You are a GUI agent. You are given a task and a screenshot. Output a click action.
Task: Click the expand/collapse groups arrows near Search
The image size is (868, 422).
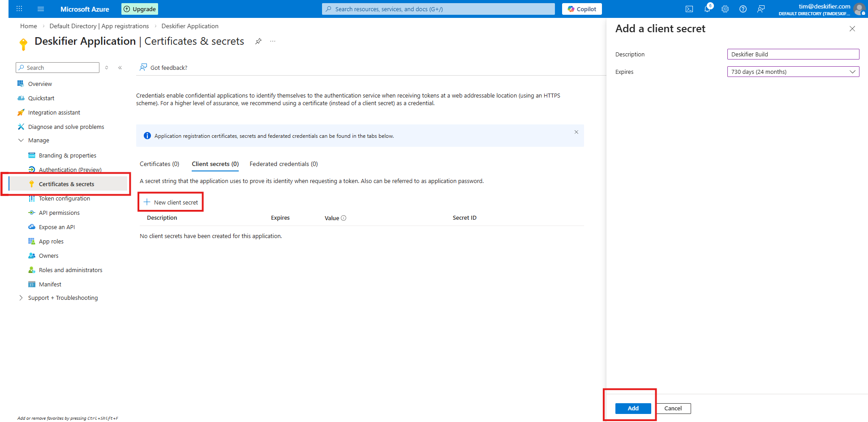click(x=107, y=68)
